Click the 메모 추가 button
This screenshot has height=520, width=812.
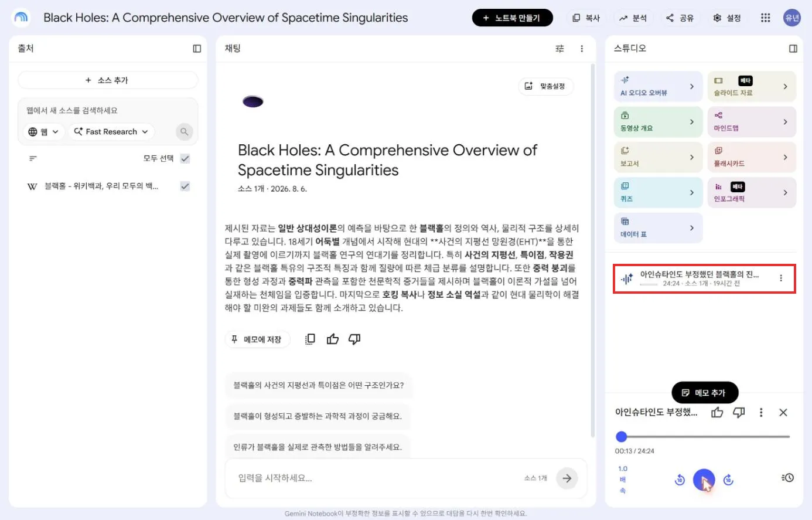[x=705, y=393]
